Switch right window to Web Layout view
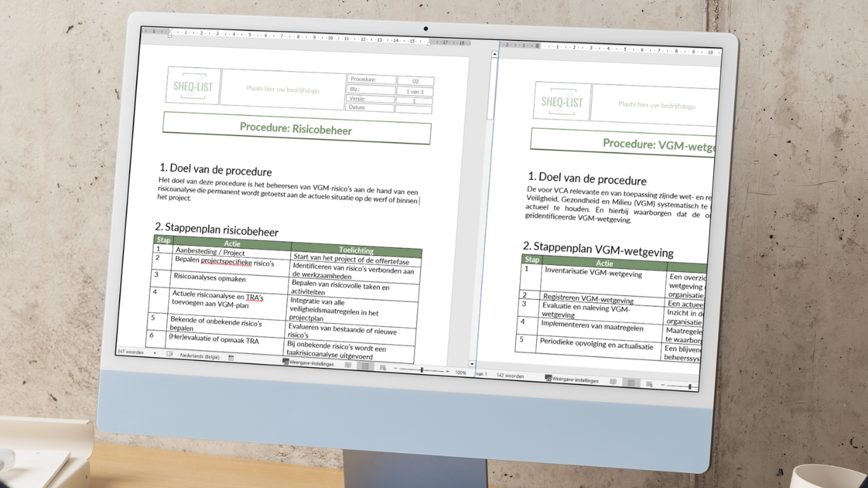The height and width of the screenshot is (488, 868). point(649,384)
